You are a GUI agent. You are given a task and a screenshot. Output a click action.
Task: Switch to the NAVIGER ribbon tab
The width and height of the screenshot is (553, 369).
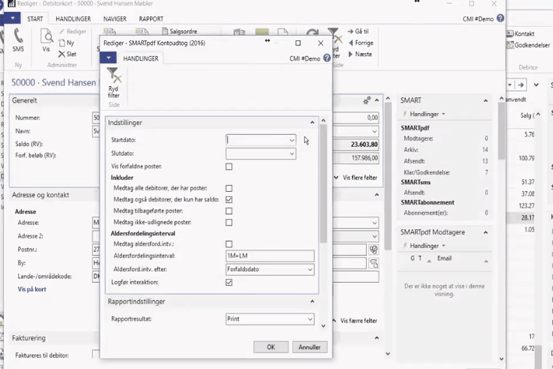point(115,19)
